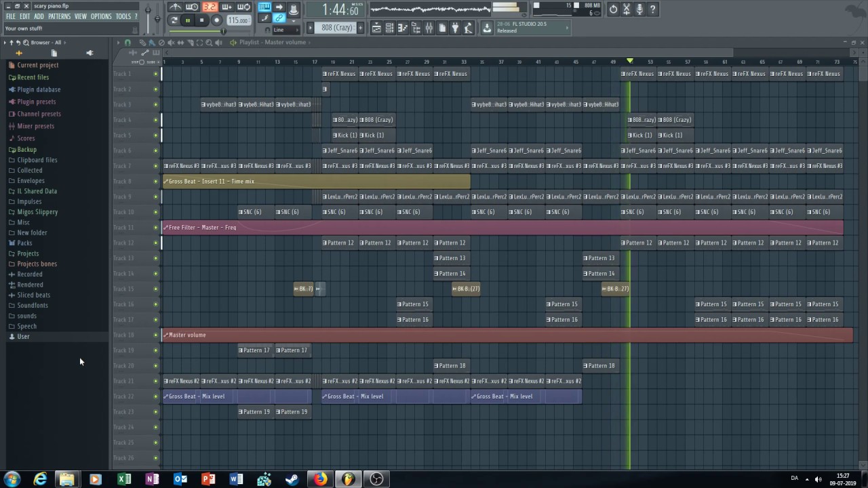Click the tempo field showing 115.000
This screenshot has width=868, height=488.
click(x=238, y=20)
